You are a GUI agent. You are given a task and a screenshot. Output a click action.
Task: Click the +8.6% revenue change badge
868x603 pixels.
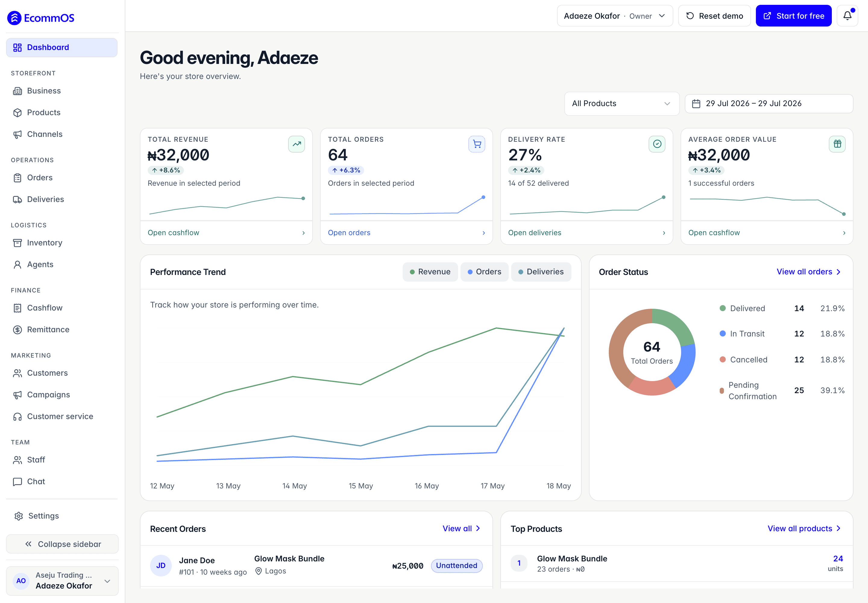coord(165,170)
